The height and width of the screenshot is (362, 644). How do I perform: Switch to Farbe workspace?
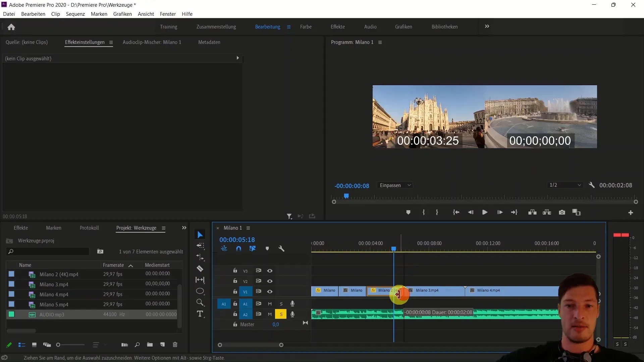(x=306, y=27)
